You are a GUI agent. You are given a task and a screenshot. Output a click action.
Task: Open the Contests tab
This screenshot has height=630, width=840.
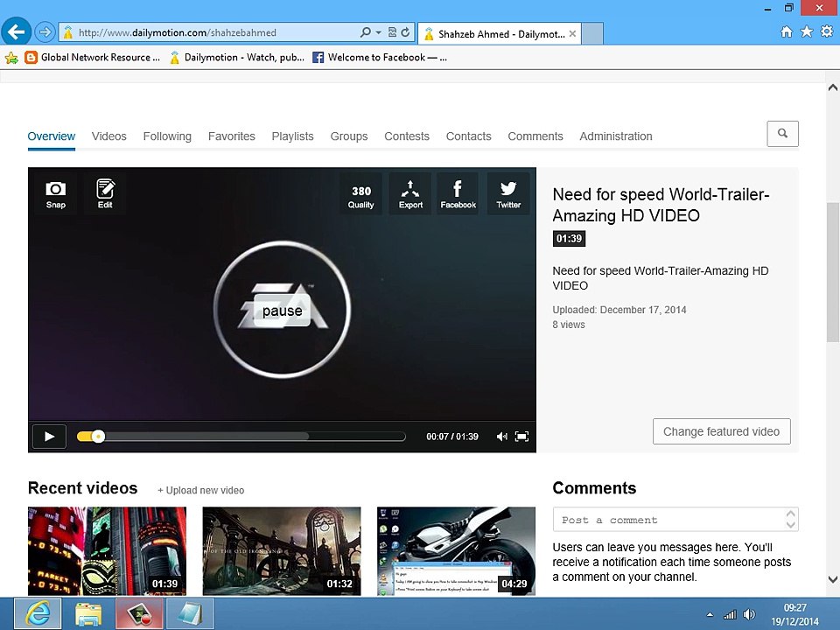407,136
